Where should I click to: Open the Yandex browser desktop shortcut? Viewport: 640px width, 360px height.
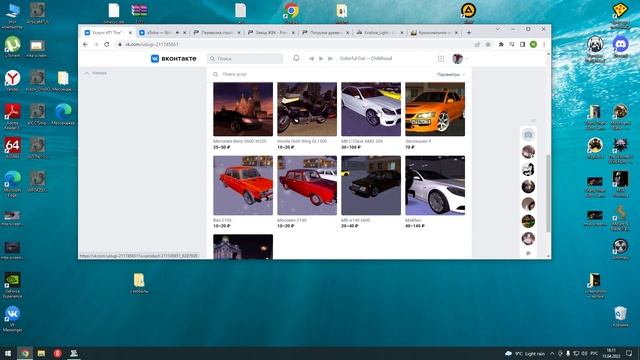12,80
